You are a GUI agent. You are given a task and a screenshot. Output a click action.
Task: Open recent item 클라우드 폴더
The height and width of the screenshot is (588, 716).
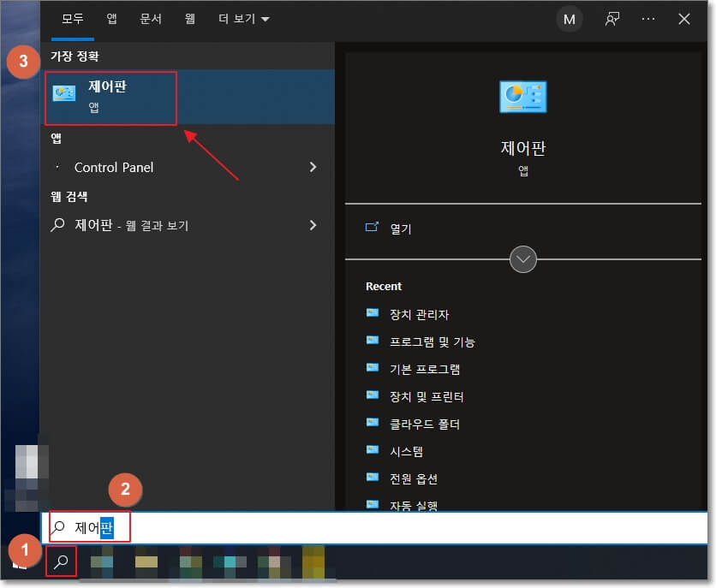(x=425, y=425)
